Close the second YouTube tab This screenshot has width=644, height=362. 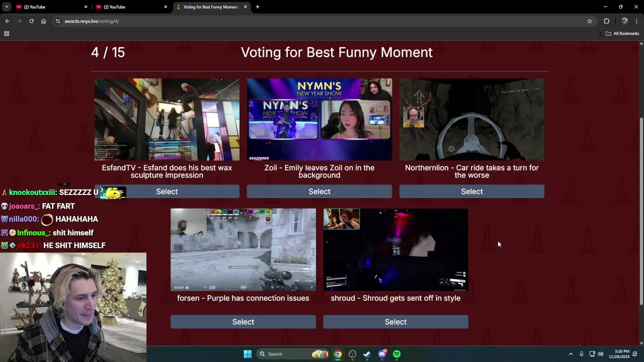coord(166,7)
